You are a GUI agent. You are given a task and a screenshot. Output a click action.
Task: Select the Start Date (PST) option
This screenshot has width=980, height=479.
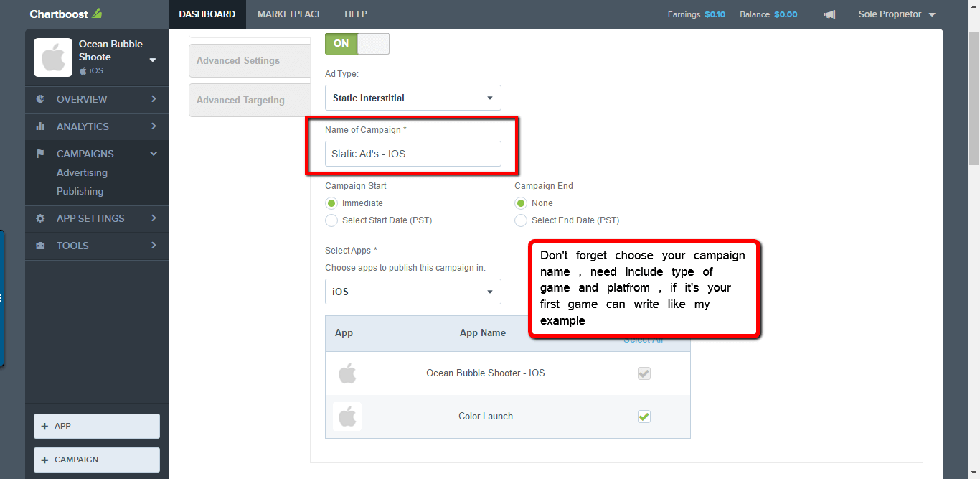tap(331, 220)
